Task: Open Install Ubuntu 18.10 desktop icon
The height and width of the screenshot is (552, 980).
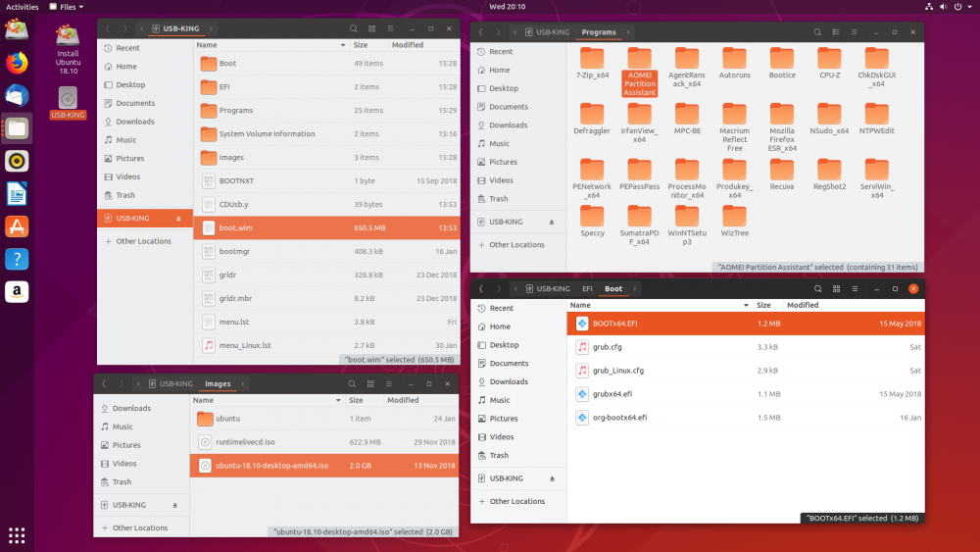Action: [x=68, y=49]
